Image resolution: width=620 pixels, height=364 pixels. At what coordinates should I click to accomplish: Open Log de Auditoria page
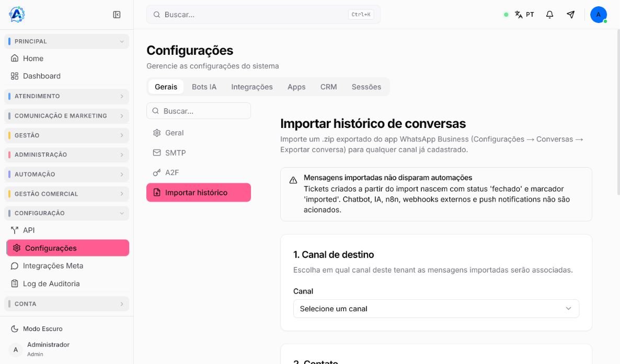pos(66,284)
